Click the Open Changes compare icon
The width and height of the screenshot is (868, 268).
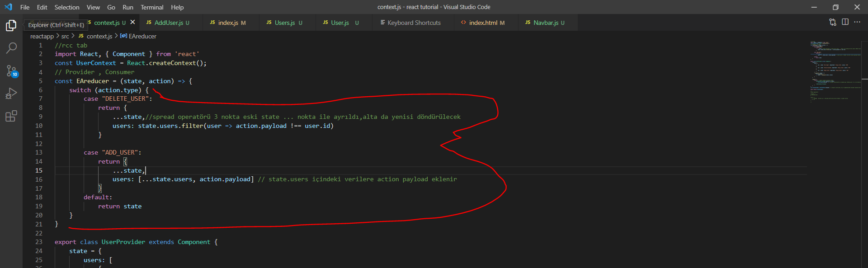pos(832,22)
